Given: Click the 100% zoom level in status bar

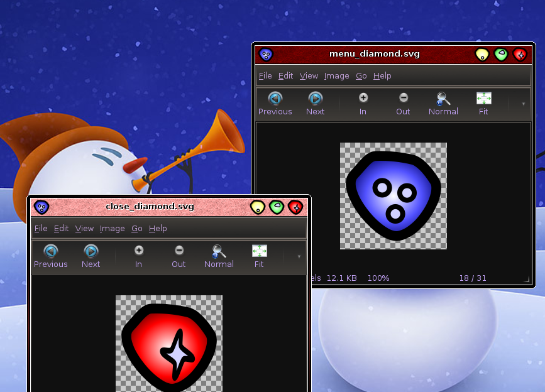Looking at the screenshot, I should coord(378,278).
